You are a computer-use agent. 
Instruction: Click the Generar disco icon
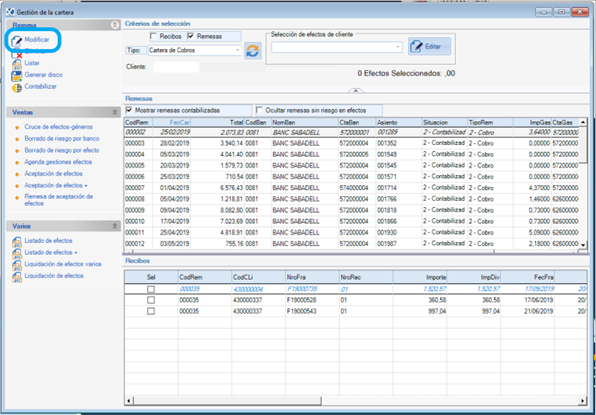tap(17, 76)
